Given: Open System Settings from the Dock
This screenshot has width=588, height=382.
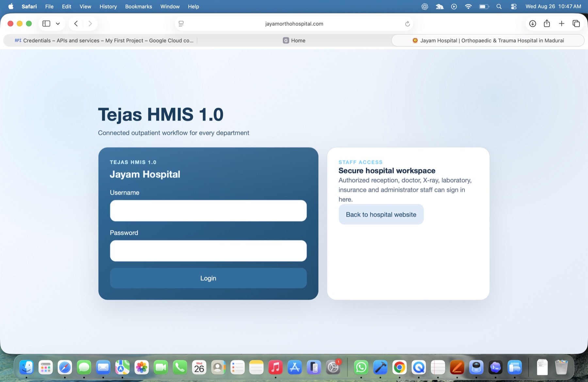Looking at the screenshot, I should [333, 367].
